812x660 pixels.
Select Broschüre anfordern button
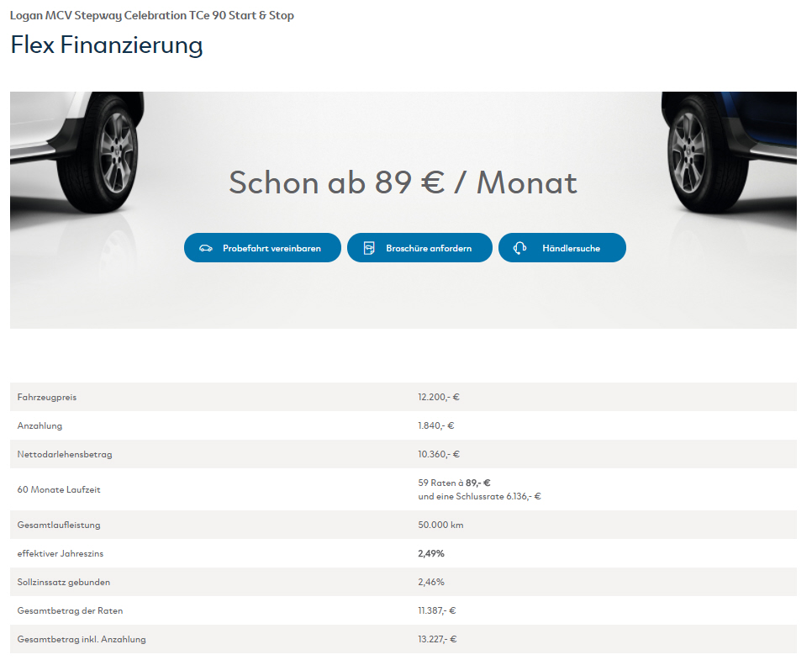[x=419, y=248]
